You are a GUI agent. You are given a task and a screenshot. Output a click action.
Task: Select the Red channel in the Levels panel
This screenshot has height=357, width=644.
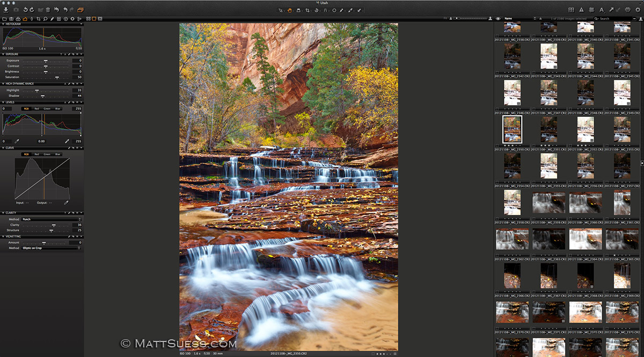pyautogui.click(x=37, y=109)
